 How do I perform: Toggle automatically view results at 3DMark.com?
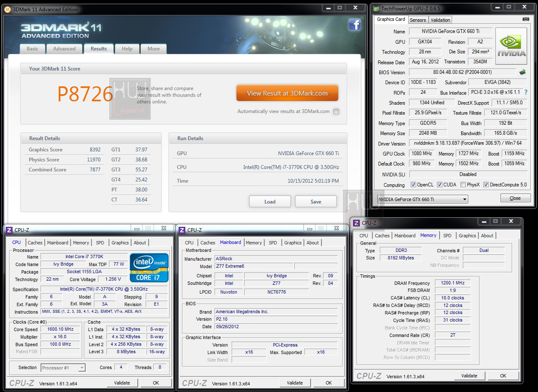coord(336,111)
